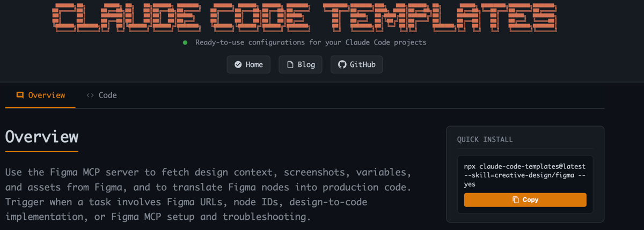
Task: Click the "Ready-to-use configurations" tagline text
Action: pos(311,42)
